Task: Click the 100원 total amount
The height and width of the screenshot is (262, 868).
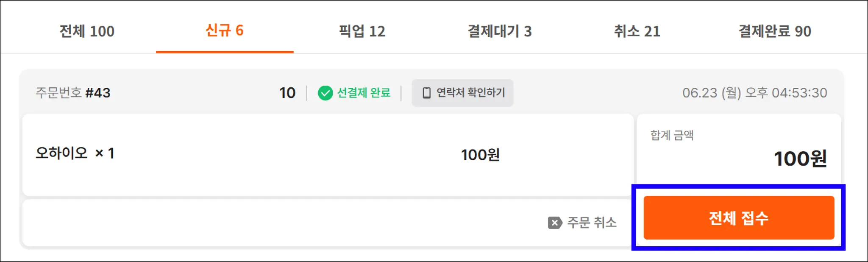Action: (800, 159)
